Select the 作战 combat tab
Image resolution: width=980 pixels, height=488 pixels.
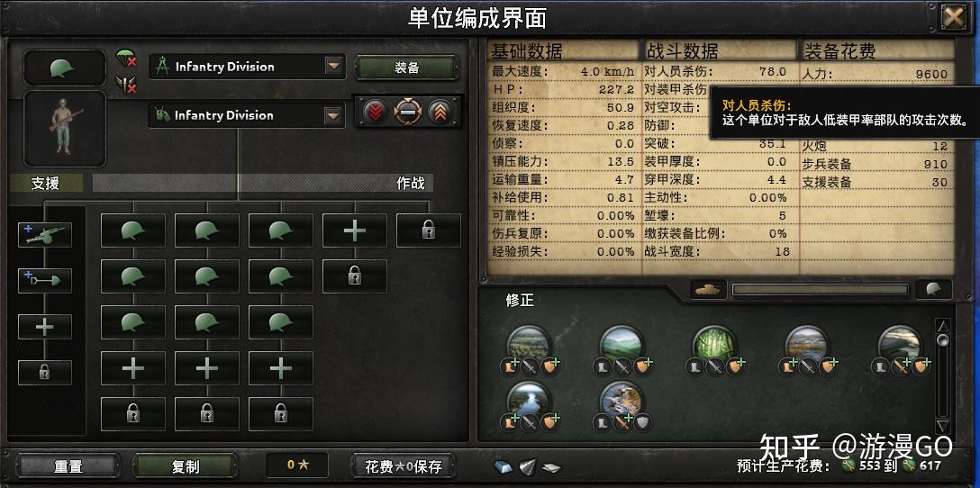[x=411, y=183]
